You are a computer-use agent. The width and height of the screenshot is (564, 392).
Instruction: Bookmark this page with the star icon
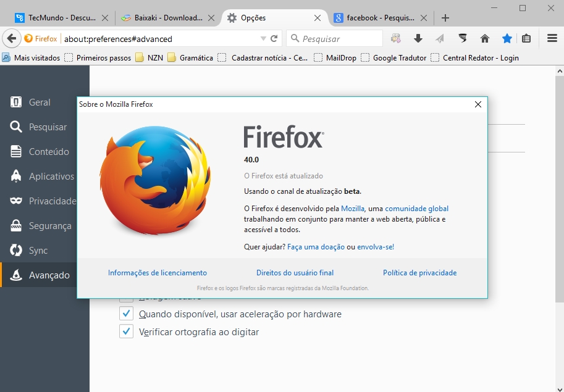click(x=507, y=38)
